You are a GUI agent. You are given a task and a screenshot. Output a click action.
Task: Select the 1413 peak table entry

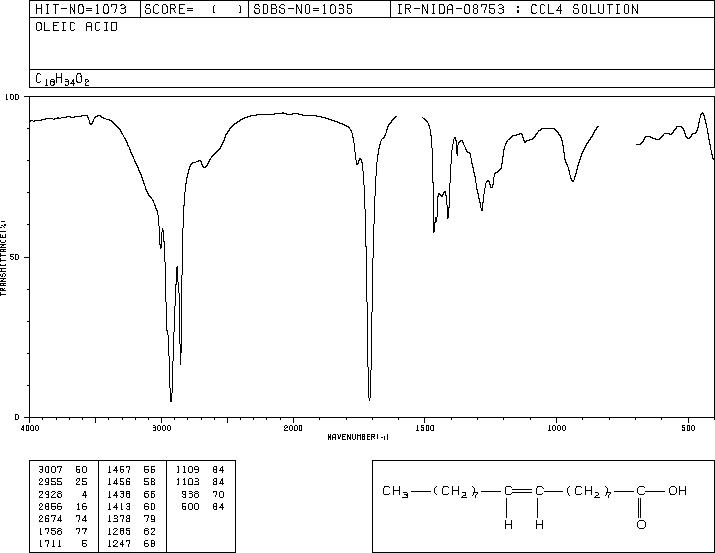(x=131, y=506)
